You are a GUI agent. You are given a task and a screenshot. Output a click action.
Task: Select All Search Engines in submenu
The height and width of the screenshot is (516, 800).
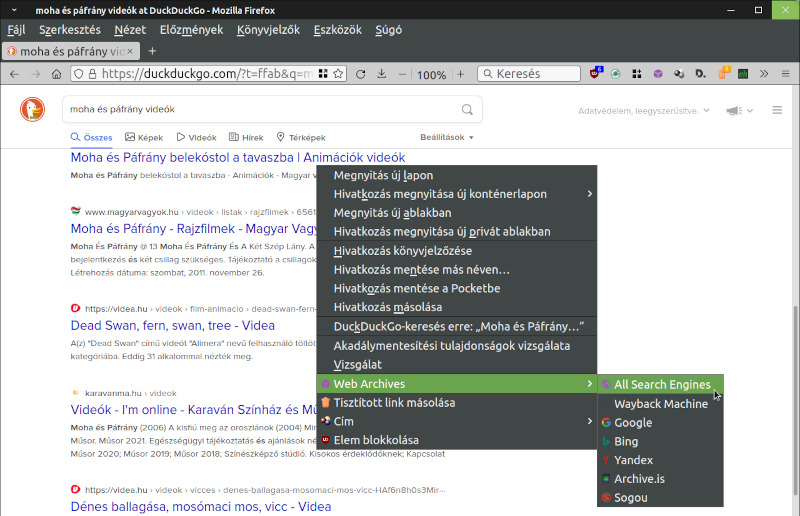(x=660, y=385)
